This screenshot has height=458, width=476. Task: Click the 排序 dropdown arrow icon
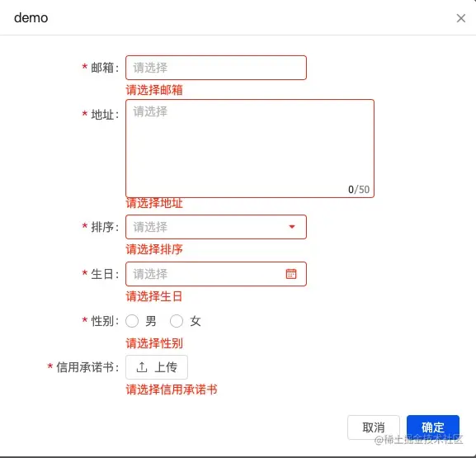click(292, 227)
